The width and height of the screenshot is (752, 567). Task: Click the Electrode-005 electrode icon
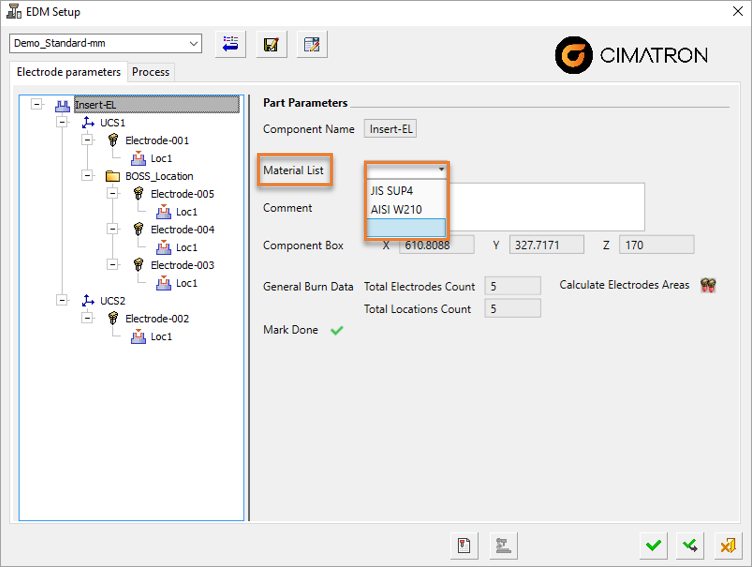[x=139, y=194]
